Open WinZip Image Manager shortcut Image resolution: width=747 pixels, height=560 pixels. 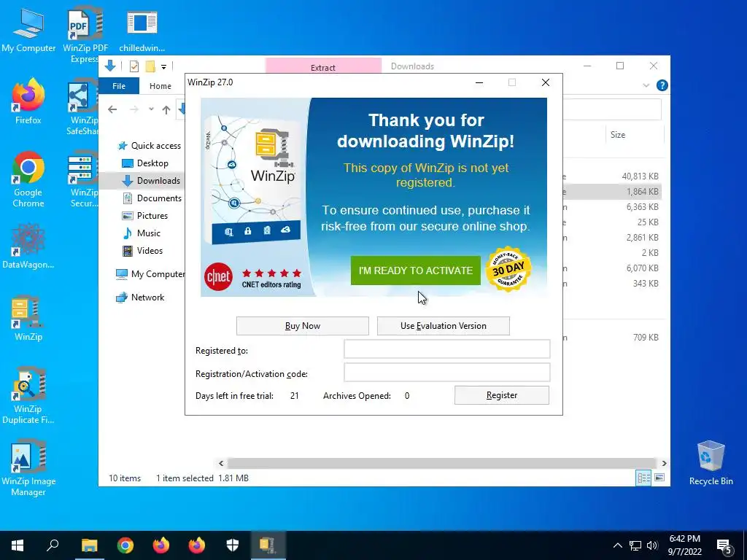(x=28, y=469)
